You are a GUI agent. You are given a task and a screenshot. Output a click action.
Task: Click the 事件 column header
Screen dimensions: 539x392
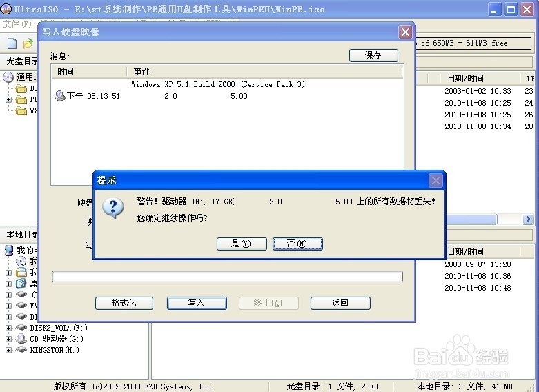[x=265, y=72]
